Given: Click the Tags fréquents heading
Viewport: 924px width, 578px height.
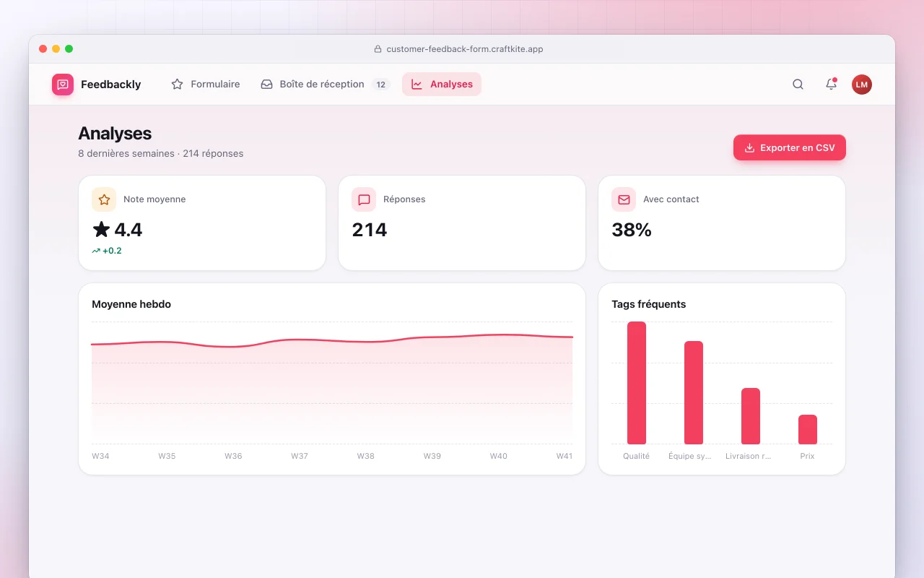Looking at the screenshot, I should tap(649, 304).
